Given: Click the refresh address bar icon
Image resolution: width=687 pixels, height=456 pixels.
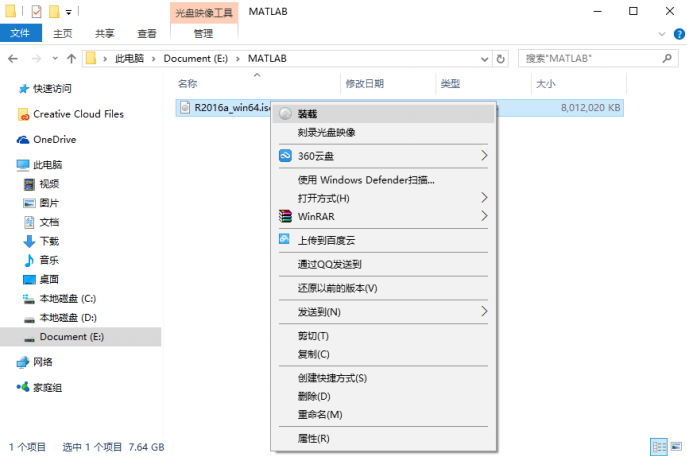Looking at the screenshot, I should [500, 59].
